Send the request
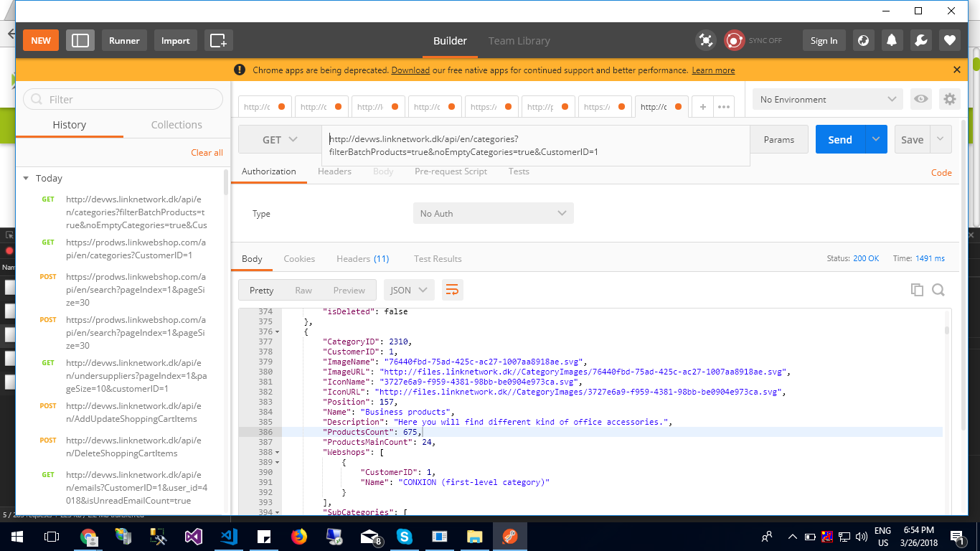980x551 pixels. coord(840,139)
